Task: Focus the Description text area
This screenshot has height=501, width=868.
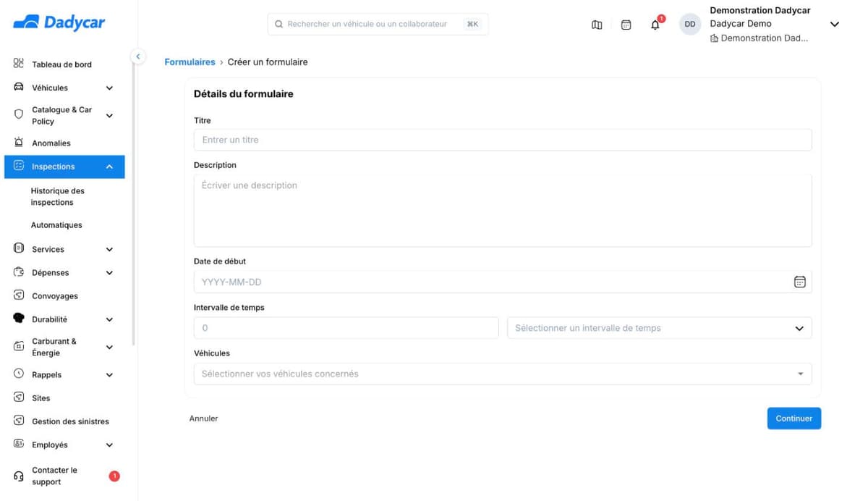Action: coord(503,210)
